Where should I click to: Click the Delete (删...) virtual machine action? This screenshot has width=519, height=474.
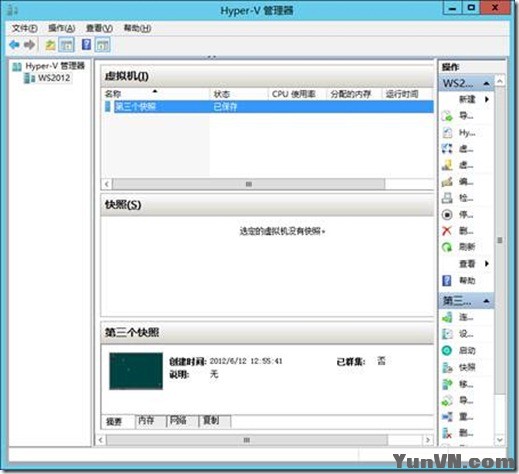(466, 433)
